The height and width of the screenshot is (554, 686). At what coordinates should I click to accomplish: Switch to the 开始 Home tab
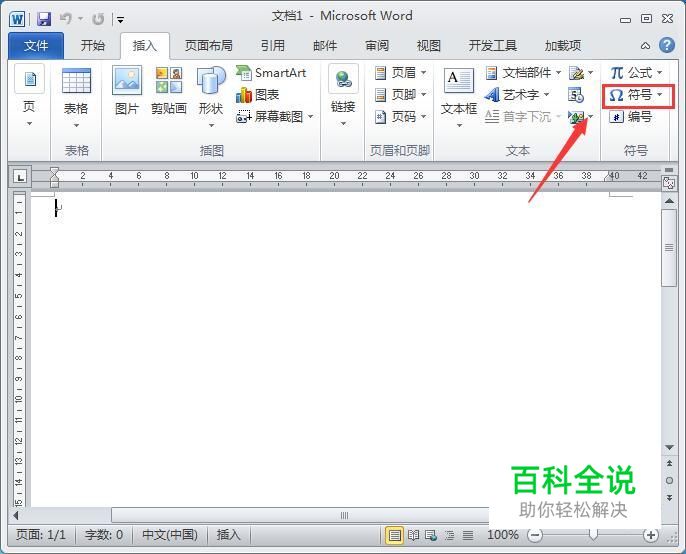(x=92, y=46)
